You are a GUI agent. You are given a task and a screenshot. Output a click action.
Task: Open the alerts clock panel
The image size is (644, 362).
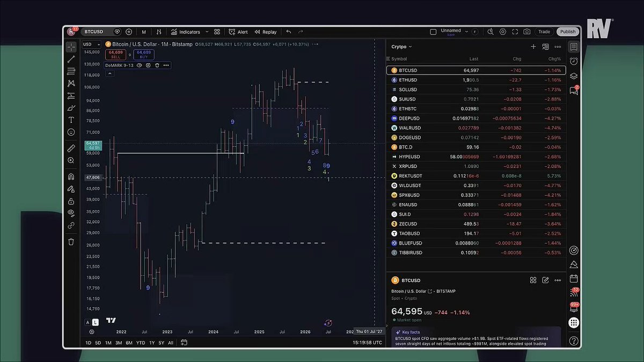[x=574, y=61]
